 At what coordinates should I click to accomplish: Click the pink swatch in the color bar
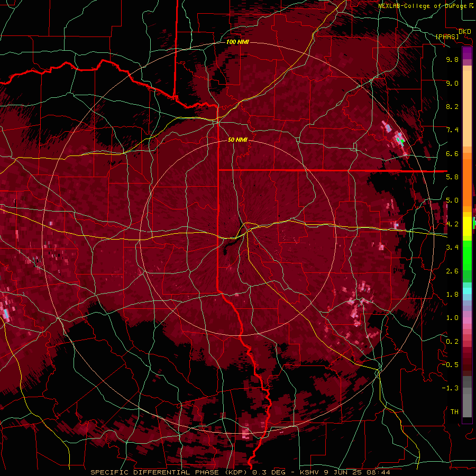[467, 321]
